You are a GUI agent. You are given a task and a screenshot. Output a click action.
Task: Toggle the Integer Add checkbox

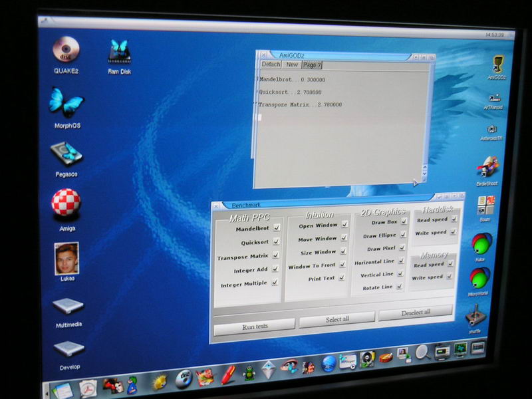(275, 269)
